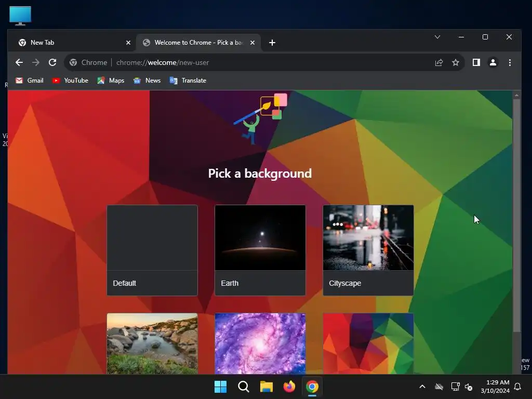This screenshot has width=532, height=399.
Task: Click the muted volume tray icon
Action: click(x=469, y=387)
